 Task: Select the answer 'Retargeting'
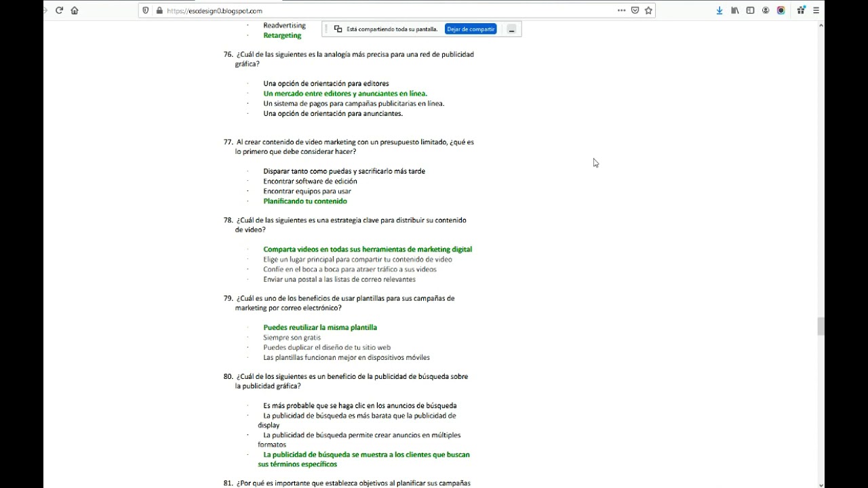[282, 35]
